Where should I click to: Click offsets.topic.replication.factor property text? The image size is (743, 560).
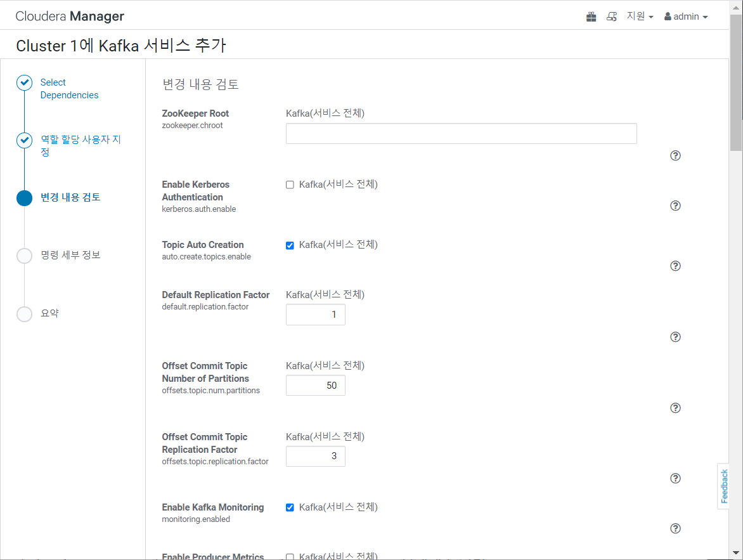tap(215, 462)
